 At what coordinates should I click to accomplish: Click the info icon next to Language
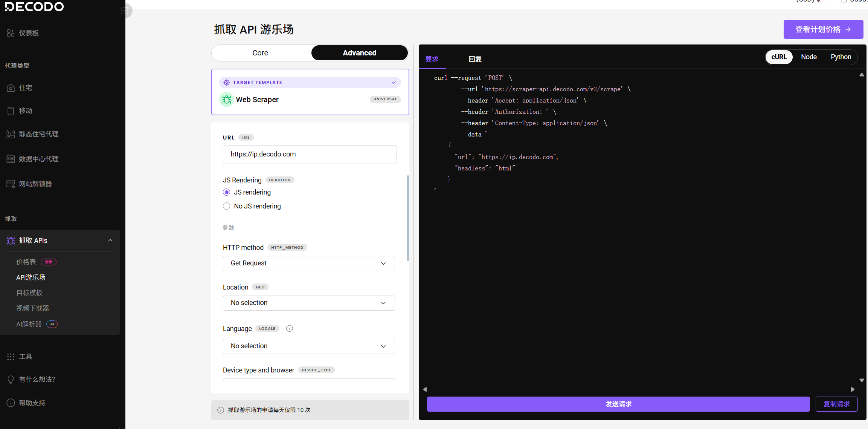click(290, 328)
